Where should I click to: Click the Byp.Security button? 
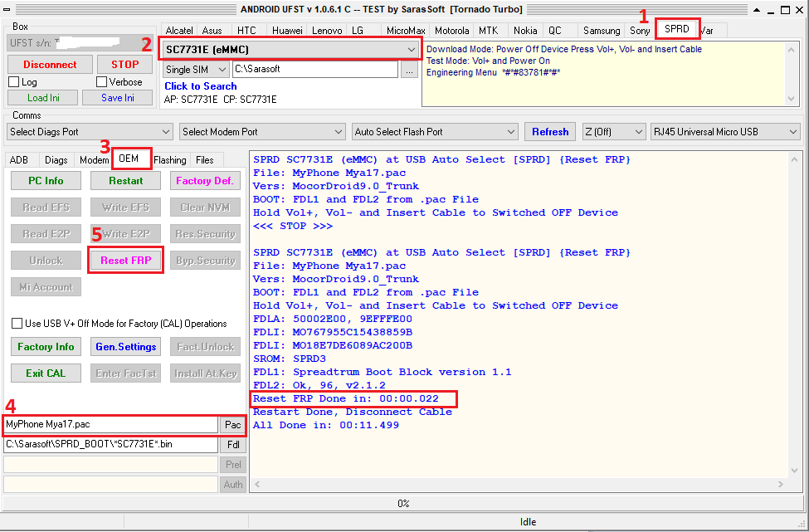pos(205,260)
